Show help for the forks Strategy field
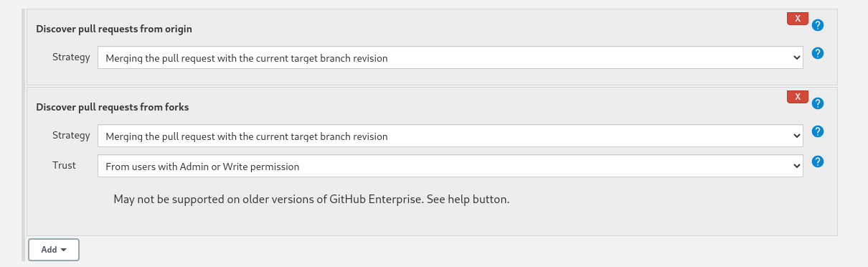 [818, 131]
